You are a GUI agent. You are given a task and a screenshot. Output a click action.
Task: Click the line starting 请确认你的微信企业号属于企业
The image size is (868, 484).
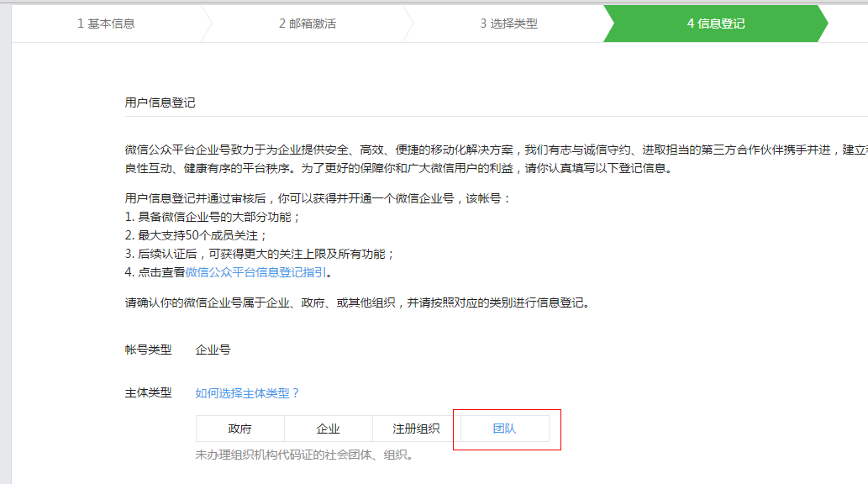coord(357,302)
